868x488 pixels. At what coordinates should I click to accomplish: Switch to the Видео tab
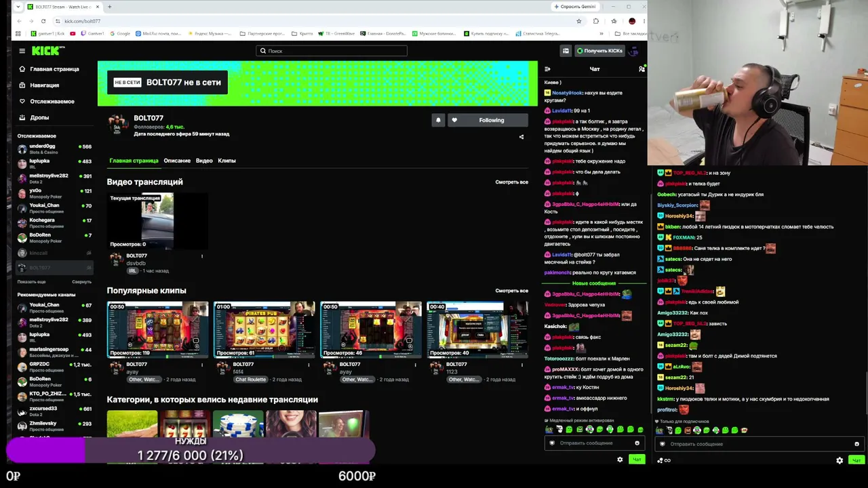(x=204, y=161)
